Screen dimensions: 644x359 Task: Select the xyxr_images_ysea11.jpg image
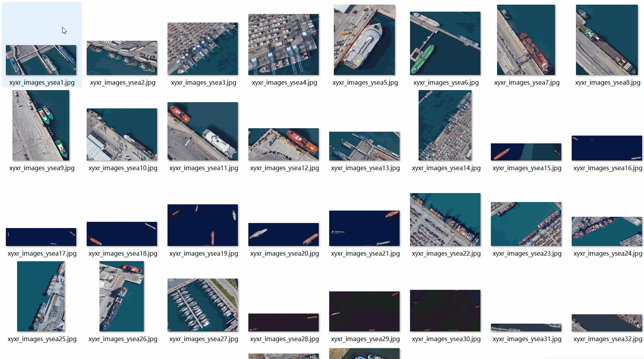point(202,131)
